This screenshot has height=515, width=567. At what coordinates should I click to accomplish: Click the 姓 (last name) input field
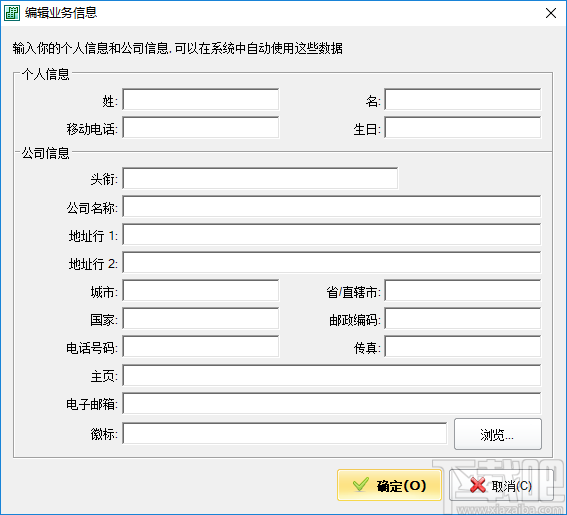(201, 99)
